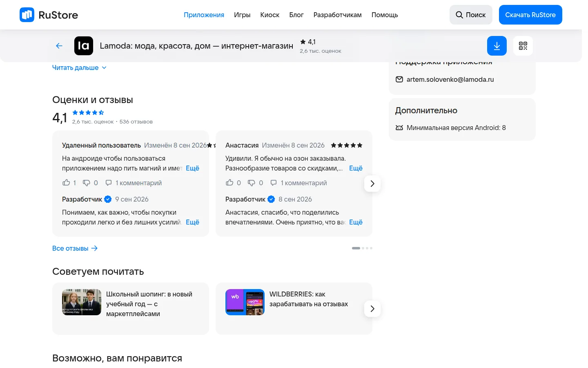The image size is (588, 368).
Task: Click the Дополнительно heading
Action: coord(426,110)
